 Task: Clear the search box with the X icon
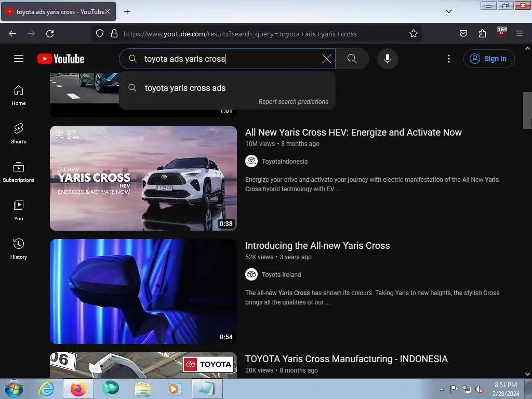click(x=326, y=59)
